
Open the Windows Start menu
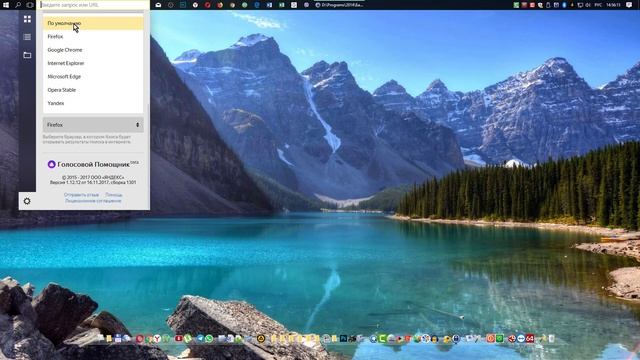pos(6,5)
